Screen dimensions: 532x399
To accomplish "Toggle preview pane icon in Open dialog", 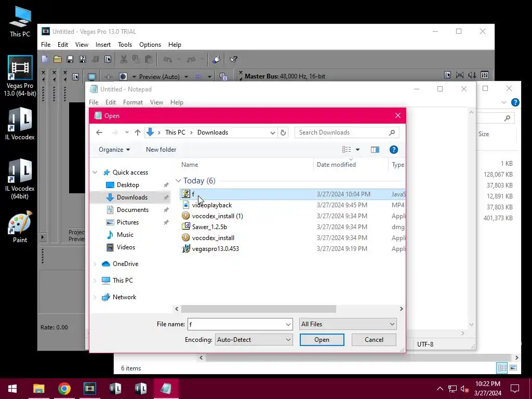I will 375,150.
